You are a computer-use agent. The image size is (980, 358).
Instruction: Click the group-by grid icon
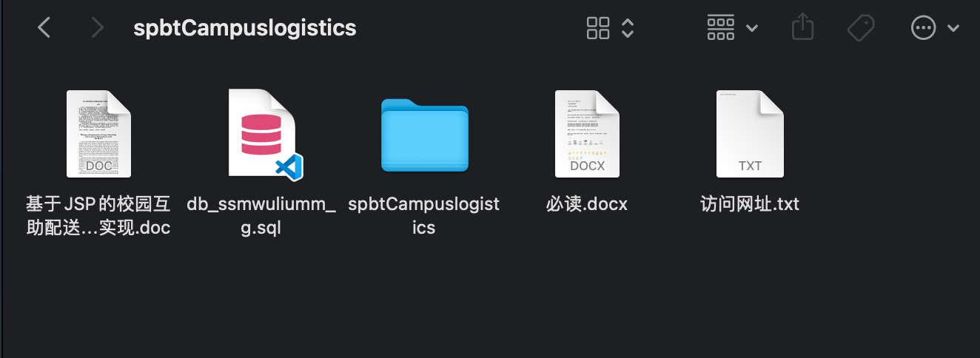click(x=721, y=28)
